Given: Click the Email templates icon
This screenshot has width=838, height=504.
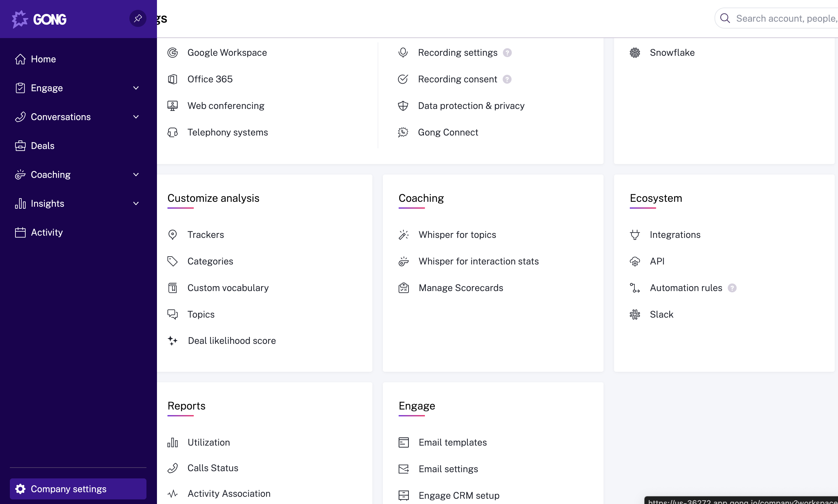Looking at the screenshot, I should pyautogui.click(x=403, y=442).
